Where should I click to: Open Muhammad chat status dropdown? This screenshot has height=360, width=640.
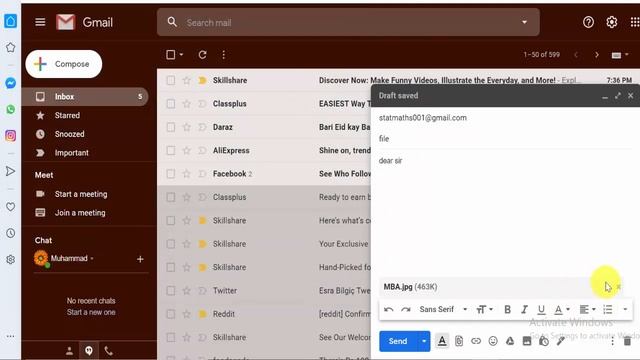(x=92, y=258)
